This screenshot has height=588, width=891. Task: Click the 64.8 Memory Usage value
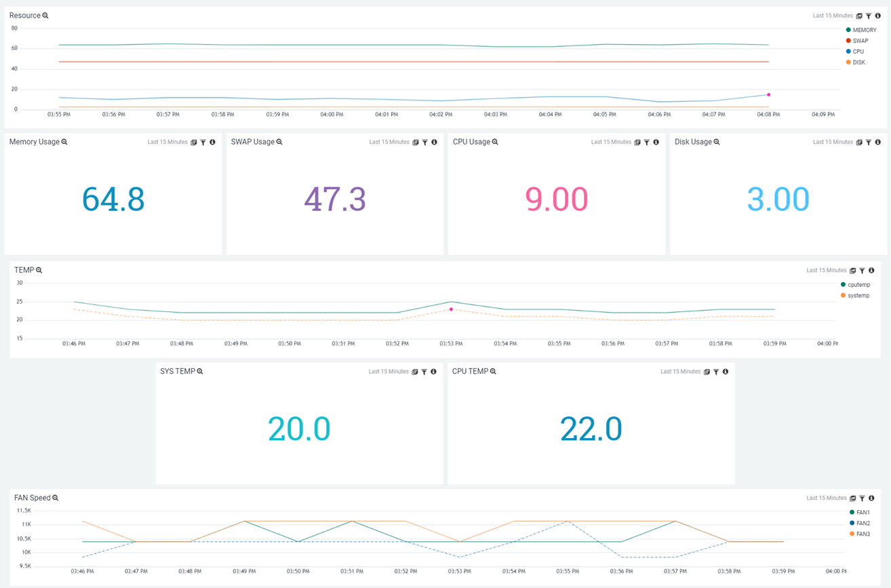(x=113, y=199)
